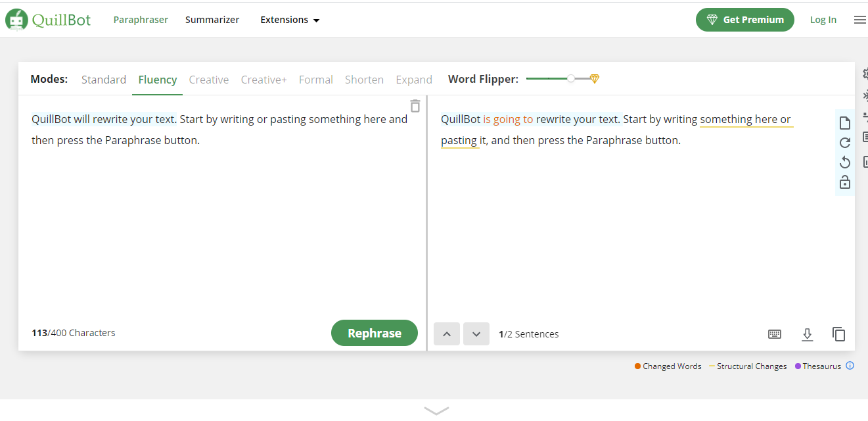Click the QuillBot logo

point(49,20)
